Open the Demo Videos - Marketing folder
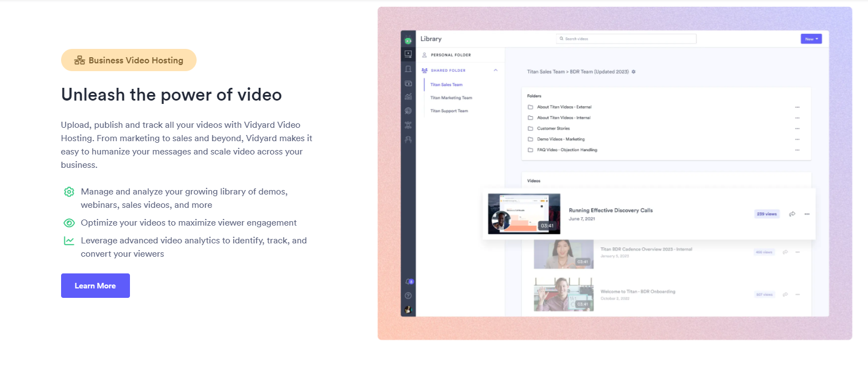 click(561, 139)
